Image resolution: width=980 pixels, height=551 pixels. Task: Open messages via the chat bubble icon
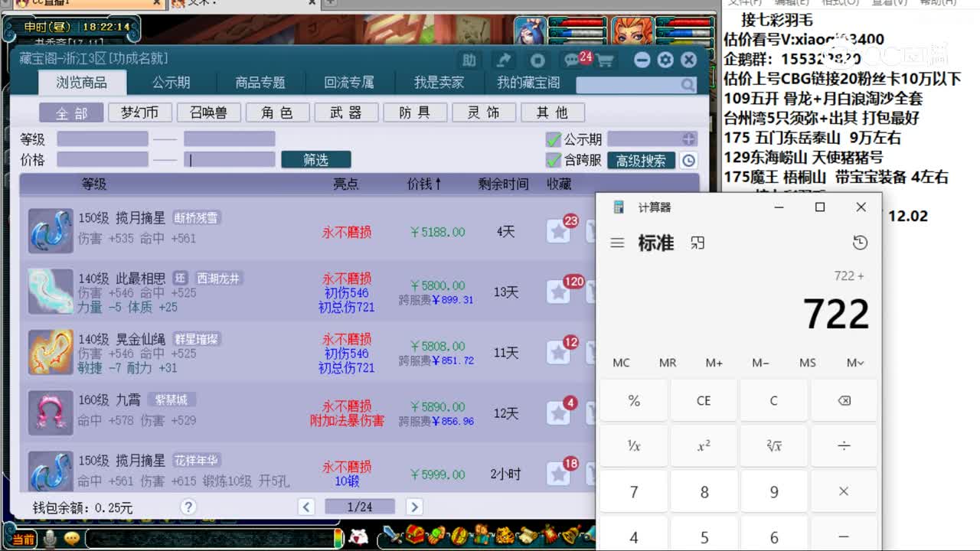(x=570, y=60)
